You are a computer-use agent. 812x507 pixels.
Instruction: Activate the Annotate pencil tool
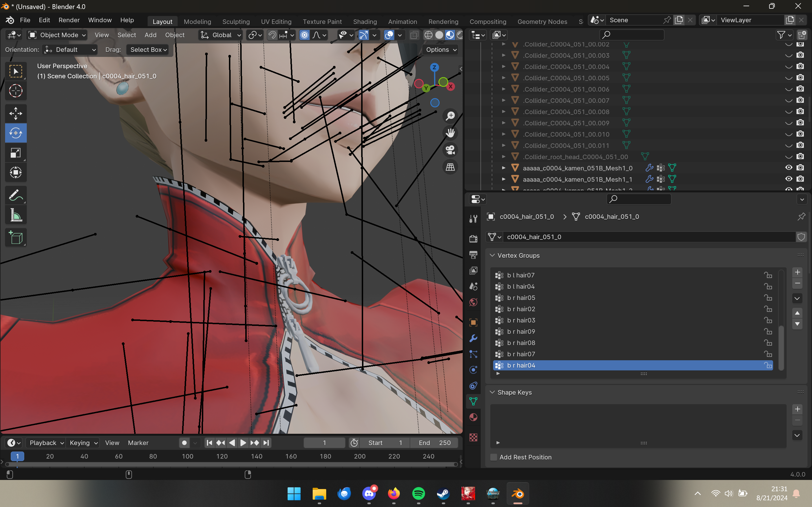[16, 195]
